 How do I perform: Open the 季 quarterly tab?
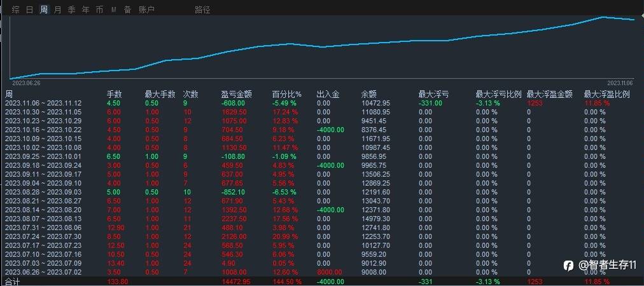click(71, 10)
